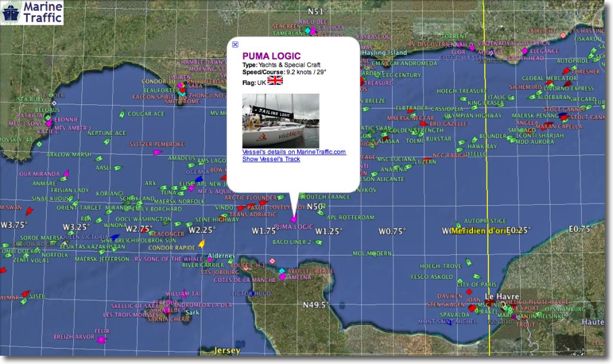Click the white BADER diamond marker
This screenshot has height=364, width=613.
click(x=54, y=103)
